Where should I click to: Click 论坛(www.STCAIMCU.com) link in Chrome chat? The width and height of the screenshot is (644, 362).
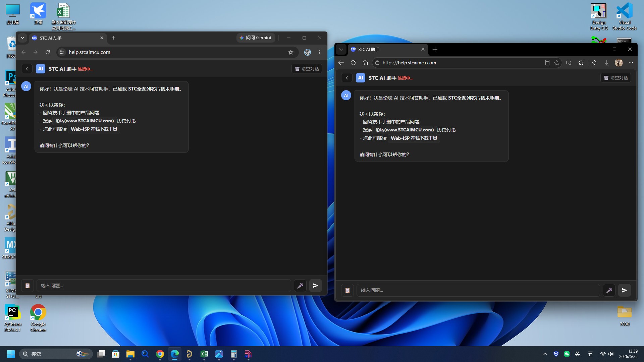point(85,121)
